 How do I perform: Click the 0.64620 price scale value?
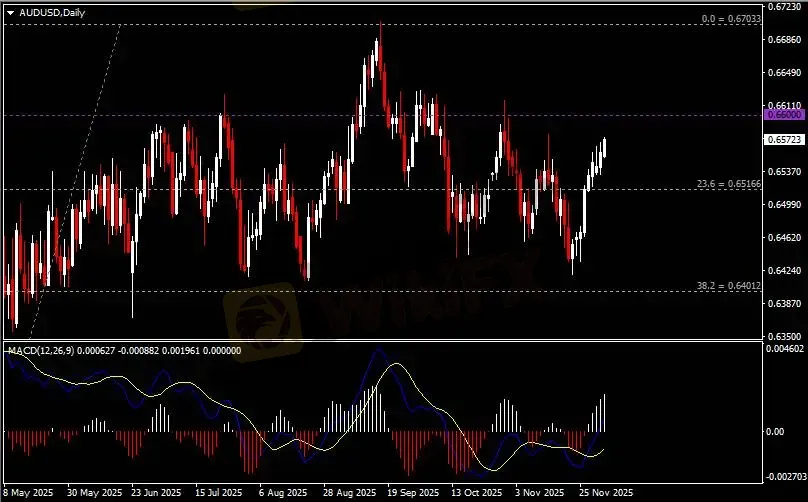(784, 238)
